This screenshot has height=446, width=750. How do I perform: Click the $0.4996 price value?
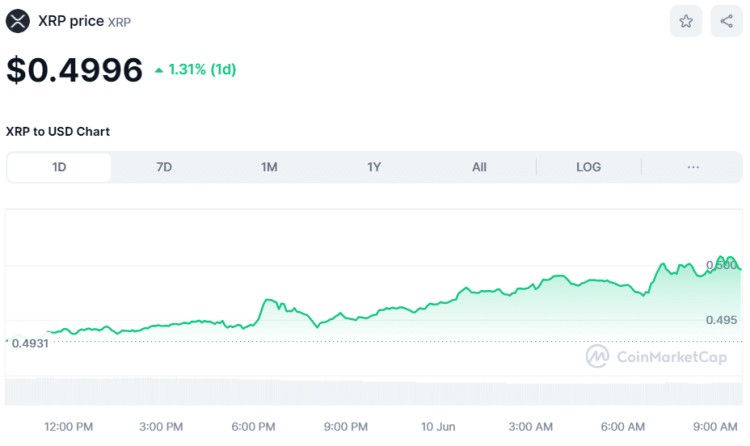pos(75,70)
